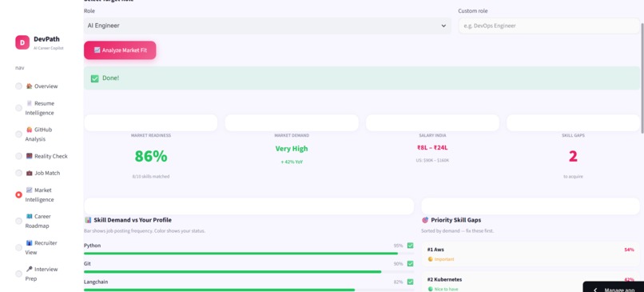This screenshot has height=292, width=644.
Task: Click the skill gaps number 2
Action: tap(573, 156)
